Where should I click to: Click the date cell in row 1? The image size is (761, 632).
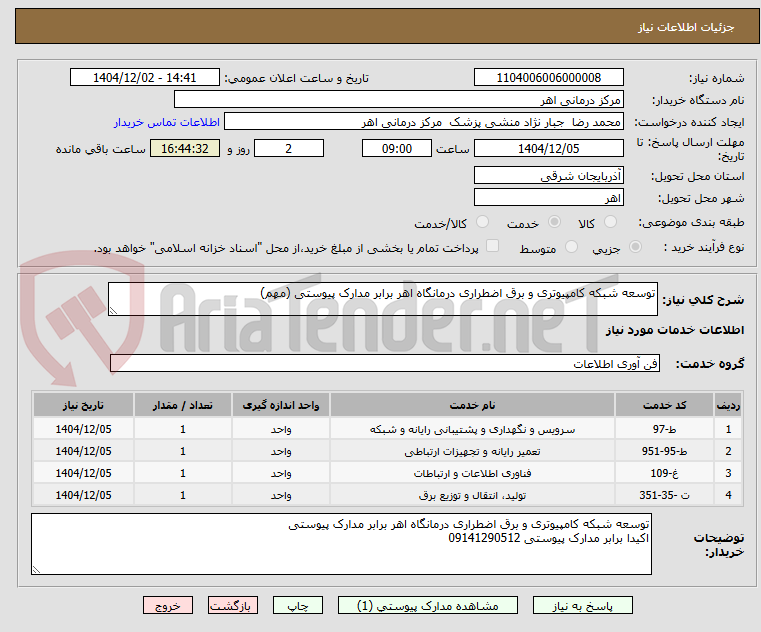click(83, 429)
